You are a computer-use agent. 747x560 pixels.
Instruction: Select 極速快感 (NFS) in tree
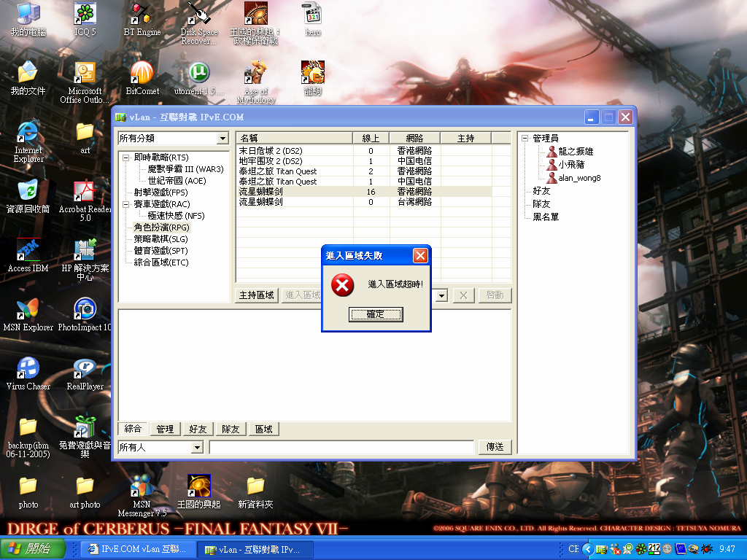pyautogui.click(x=176, y=216)
